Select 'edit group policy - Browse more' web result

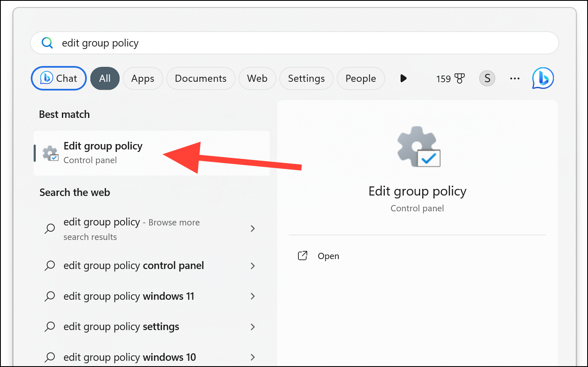coord(152,229)
